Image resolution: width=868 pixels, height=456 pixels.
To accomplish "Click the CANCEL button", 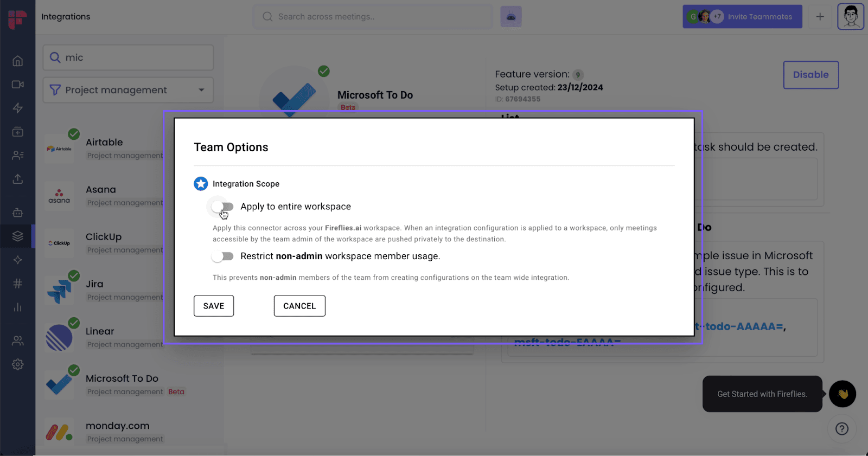I will coord(299,306).
